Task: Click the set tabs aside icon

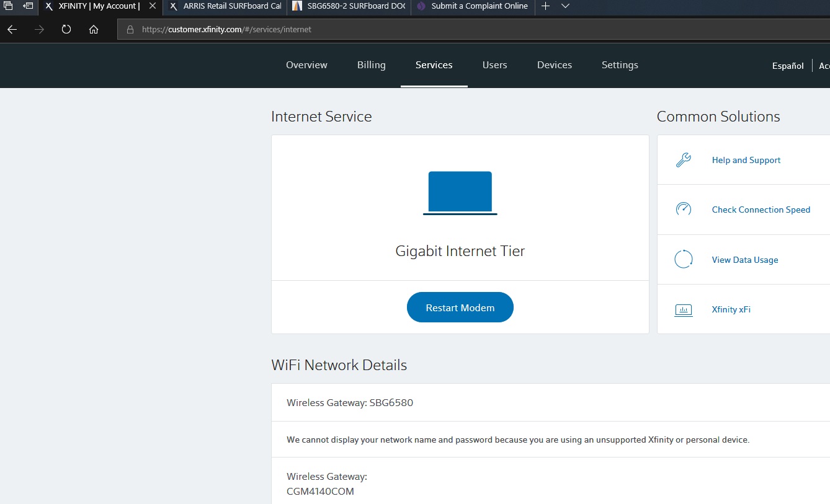Action: click(x=28, y=6)
